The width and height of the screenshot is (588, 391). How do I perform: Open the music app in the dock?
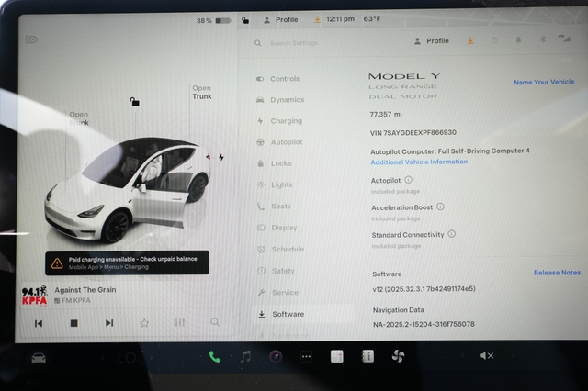tap(245, 356)
